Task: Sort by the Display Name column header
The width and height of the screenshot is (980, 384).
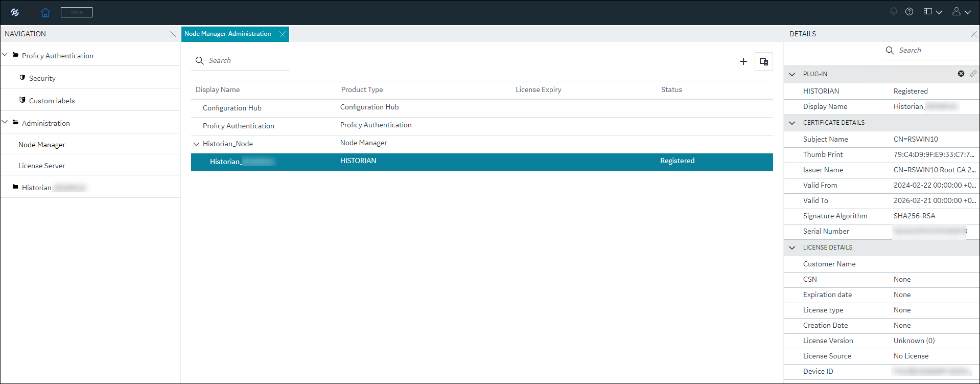Action: pyautogui.click(x=218, y=89)
